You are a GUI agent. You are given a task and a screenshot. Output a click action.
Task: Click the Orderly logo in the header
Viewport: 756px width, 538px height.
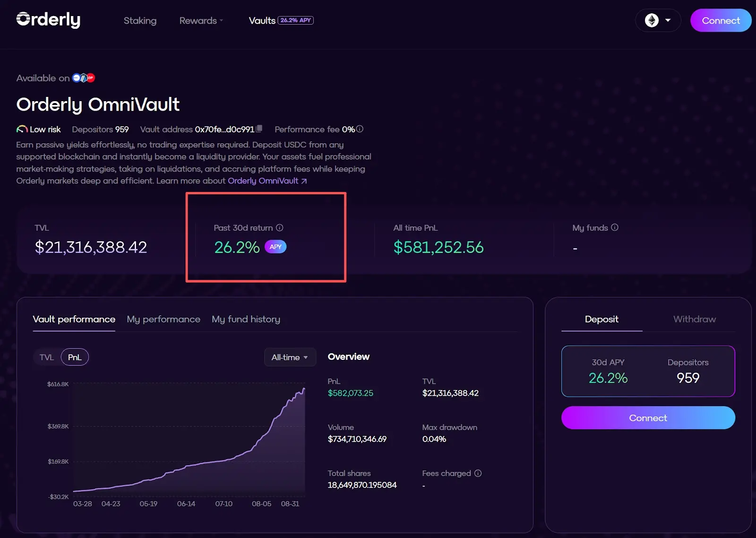[x=48, y=20]
